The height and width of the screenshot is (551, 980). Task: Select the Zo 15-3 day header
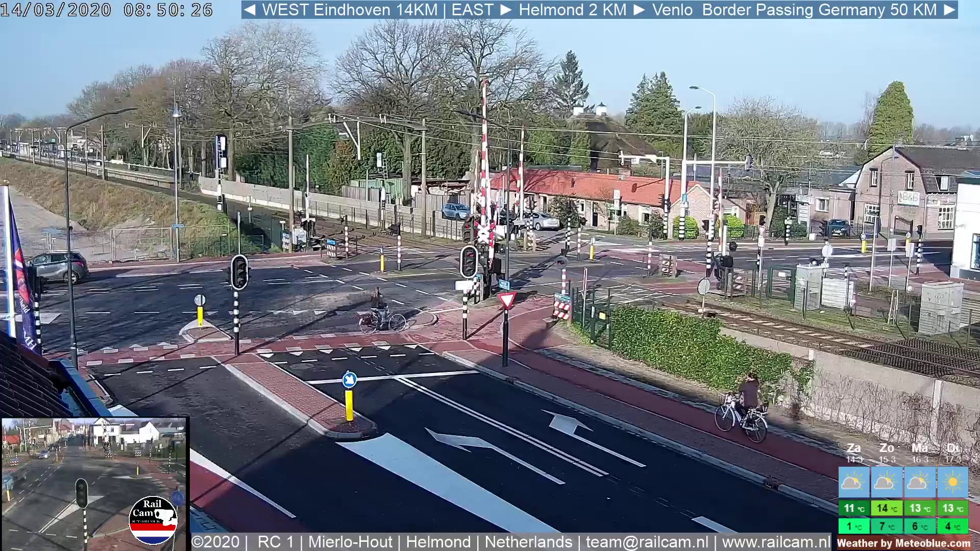click(x=887, y=453)
